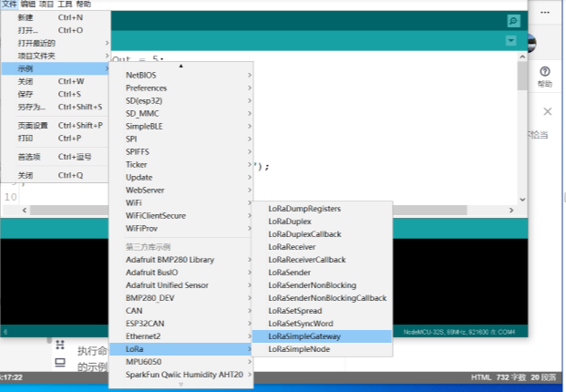
Task: Expand SD(esp32) examples submenu
Action: point(181,100)
